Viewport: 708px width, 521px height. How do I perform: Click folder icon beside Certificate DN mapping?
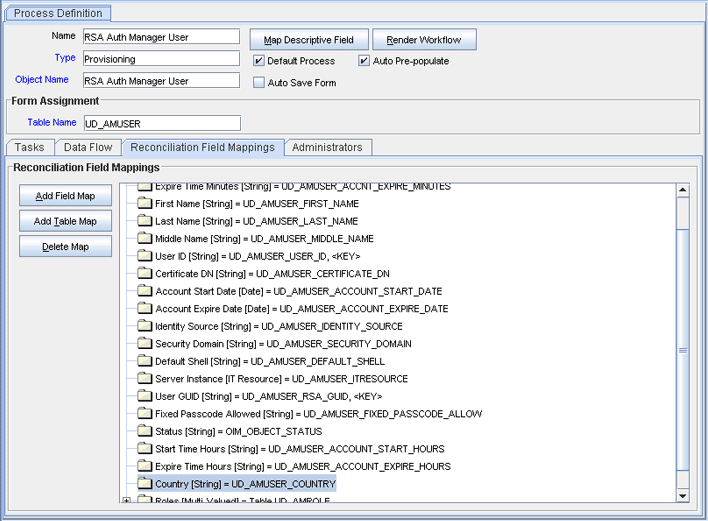coord(144,274)
